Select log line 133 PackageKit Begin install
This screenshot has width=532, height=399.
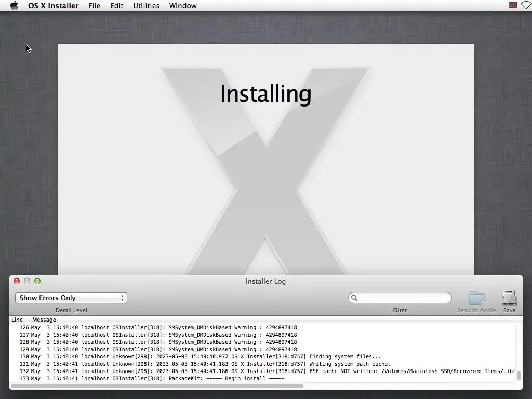click(x=263, y=379)
